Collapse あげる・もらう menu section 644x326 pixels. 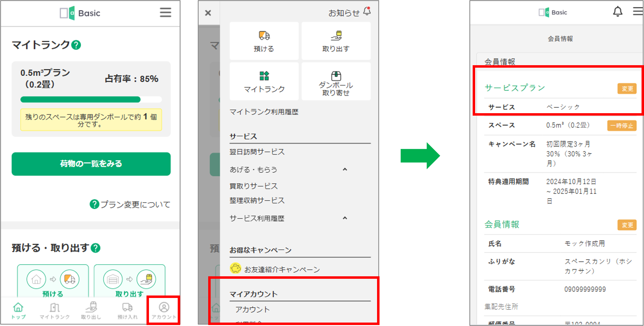pos(345,169)
